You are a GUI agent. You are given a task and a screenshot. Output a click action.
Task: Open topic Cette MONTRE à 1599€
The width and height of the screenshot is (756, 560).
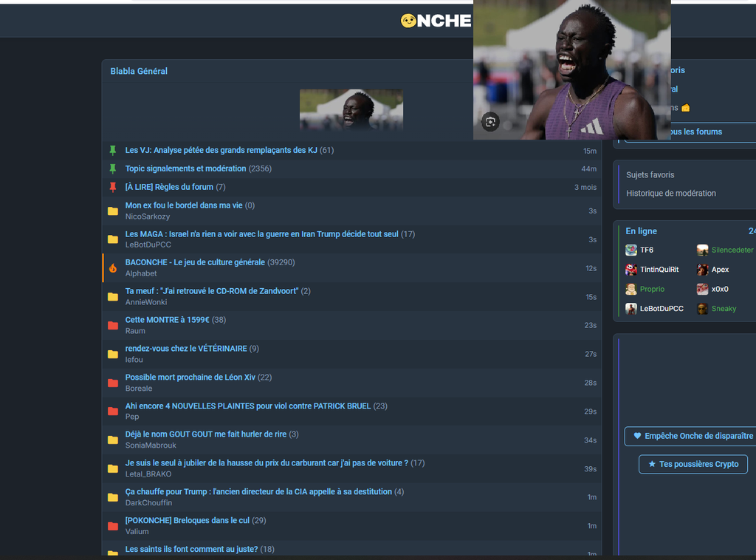point(168,319)
